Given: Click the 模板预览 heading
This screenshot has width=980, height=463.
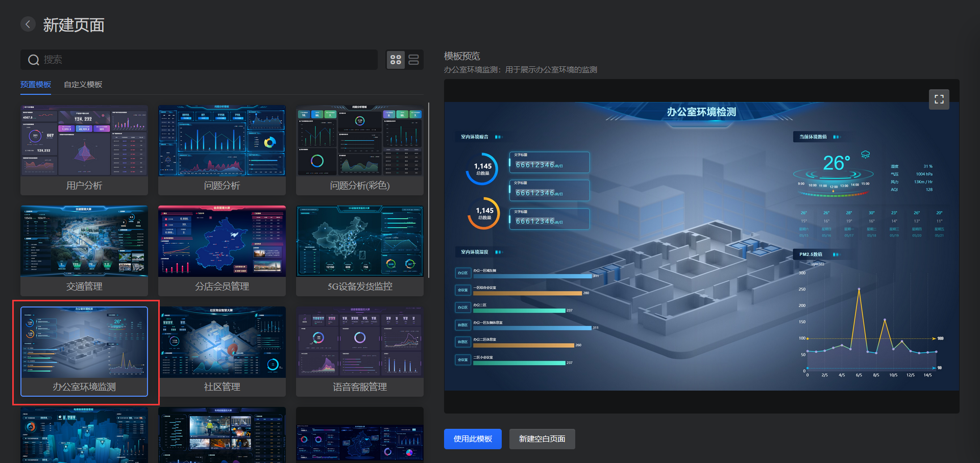Looking at the screenshot, I should pyautogui.click(x=462, y=56).
